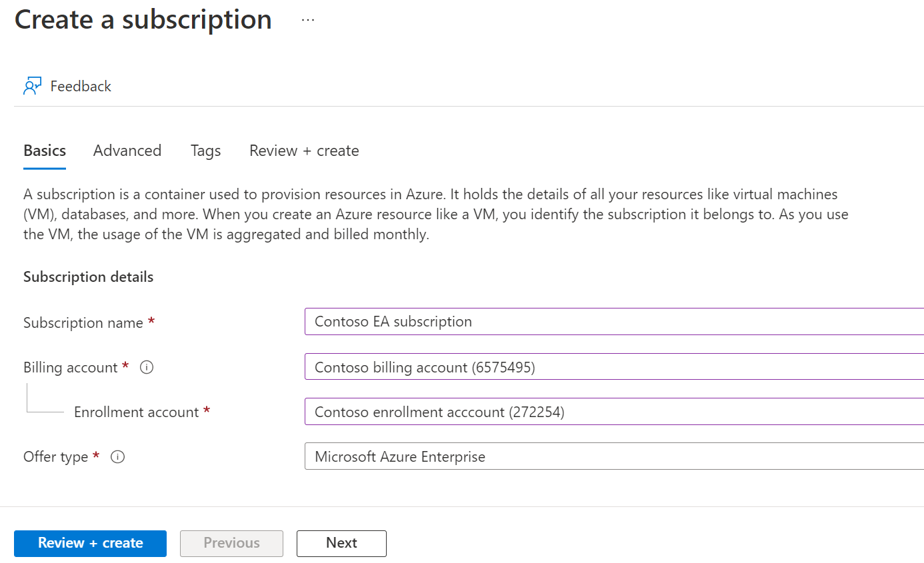Click the Next button
Screen dimensions: 924x563
pos(341,543)
